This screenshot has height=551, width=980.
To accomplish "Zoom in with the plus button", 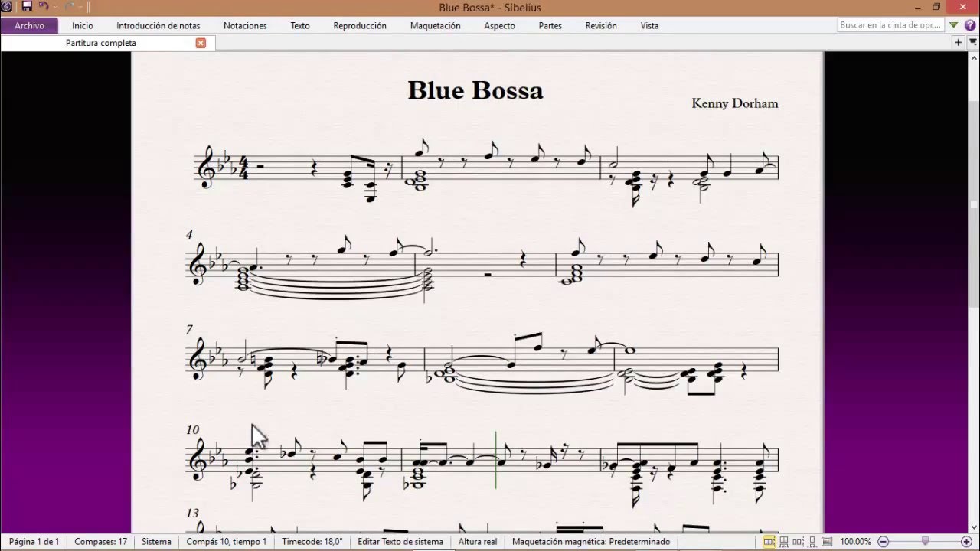I will pos(966,542).
